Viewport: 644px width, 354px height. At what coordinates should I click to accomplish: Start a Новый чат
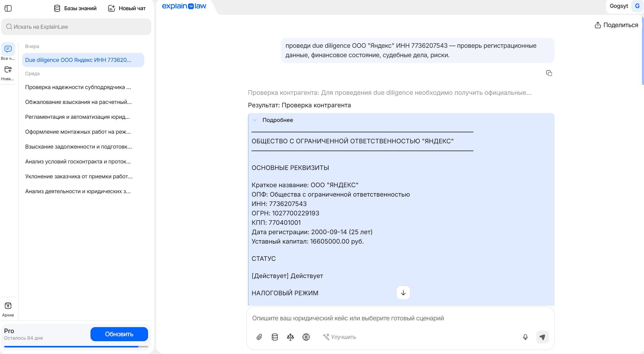127,8
